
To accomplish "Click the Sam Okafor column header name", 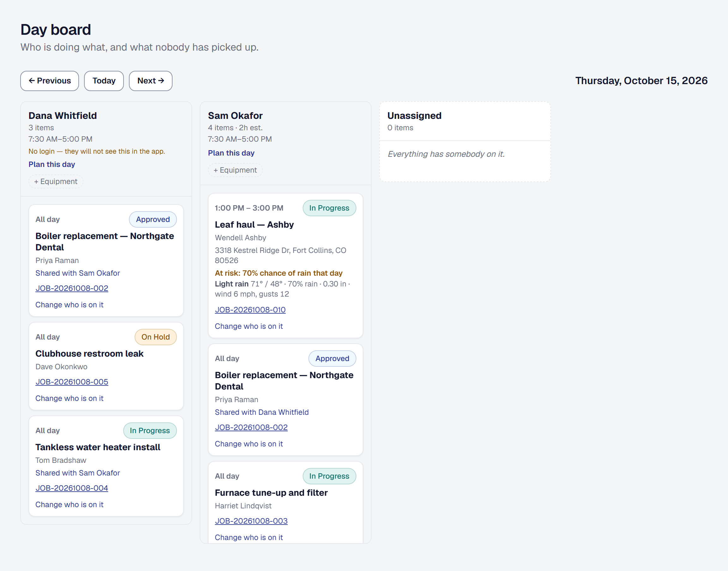I will click(235, 116).
